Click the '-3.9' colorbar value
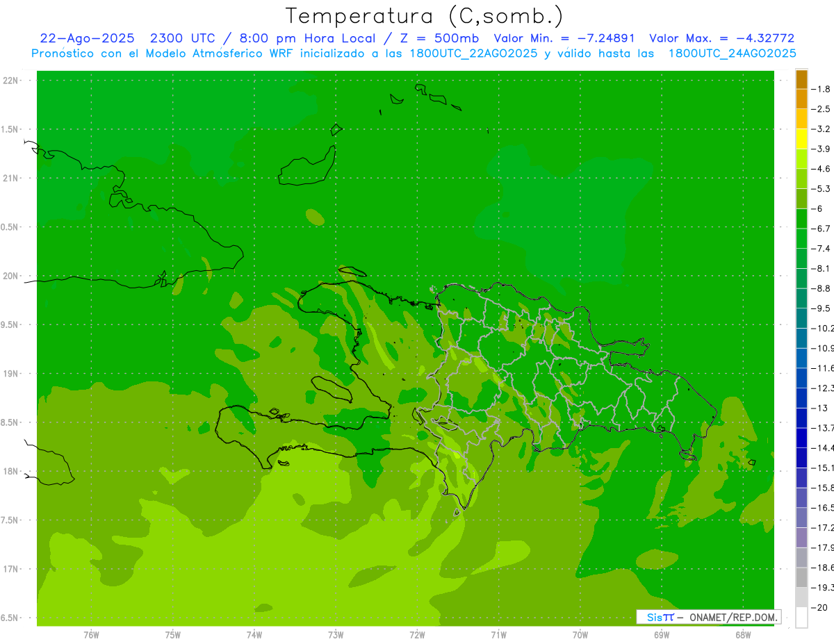This screenshot has height=644, width=834. 821,149
